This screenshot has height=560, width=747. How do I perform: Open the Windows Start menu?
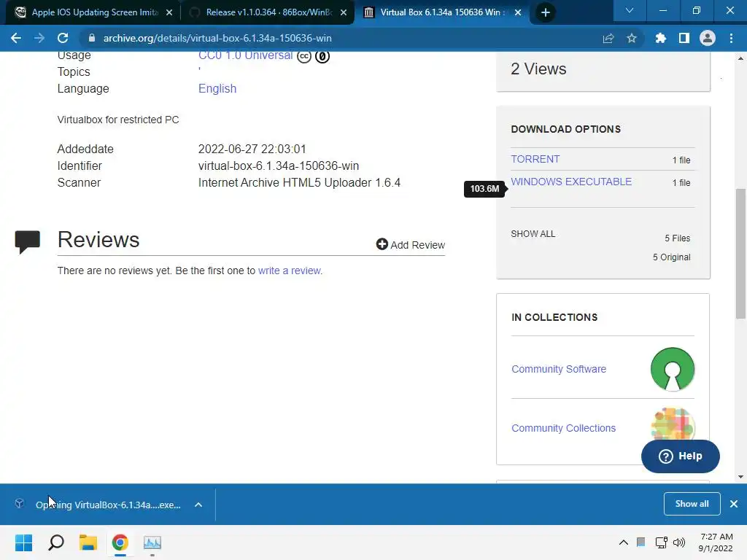click(x=24, y=542)
